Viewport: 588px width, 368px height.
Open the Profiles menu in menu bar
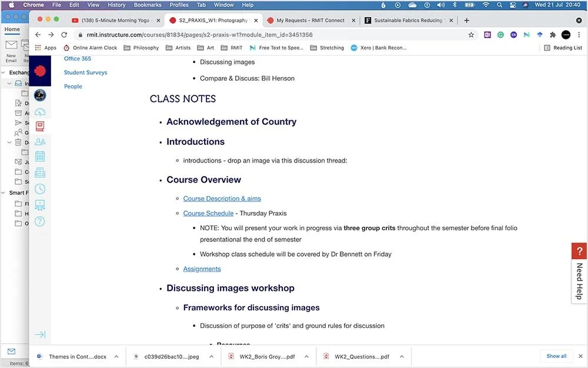(x=179, y=5)
